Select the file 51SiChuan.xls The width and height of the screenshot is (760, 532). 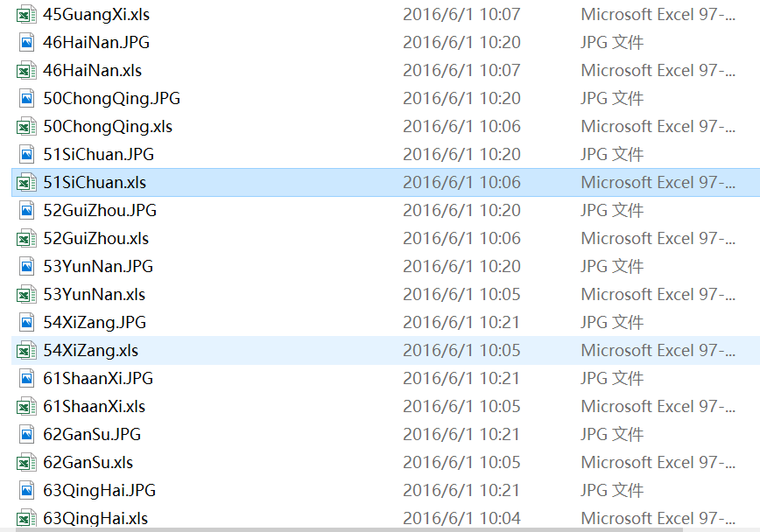tap(95, 183)
